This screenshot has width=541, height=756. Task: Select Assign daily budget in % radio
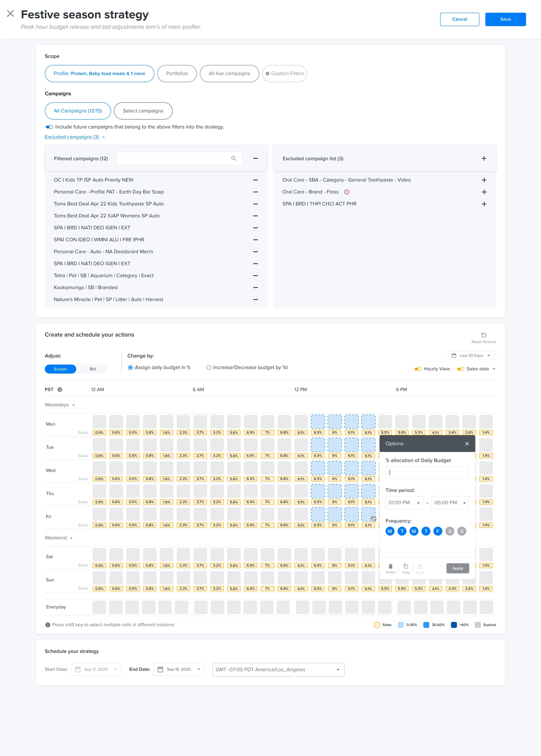pos(130,367)
